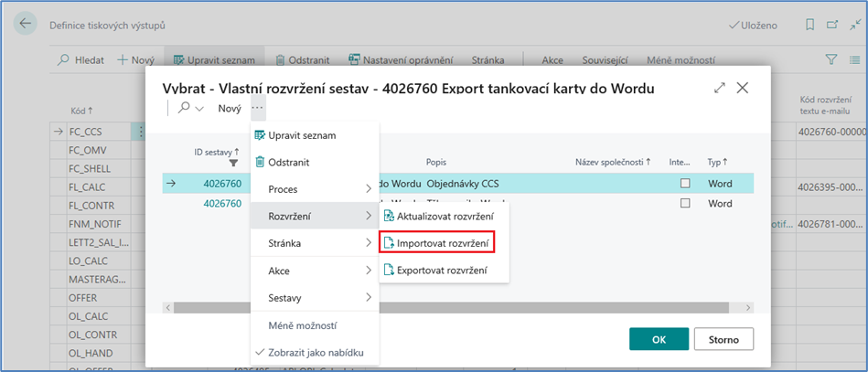
Task: Tick the checkbox in the second Word row
Action: 683,204
